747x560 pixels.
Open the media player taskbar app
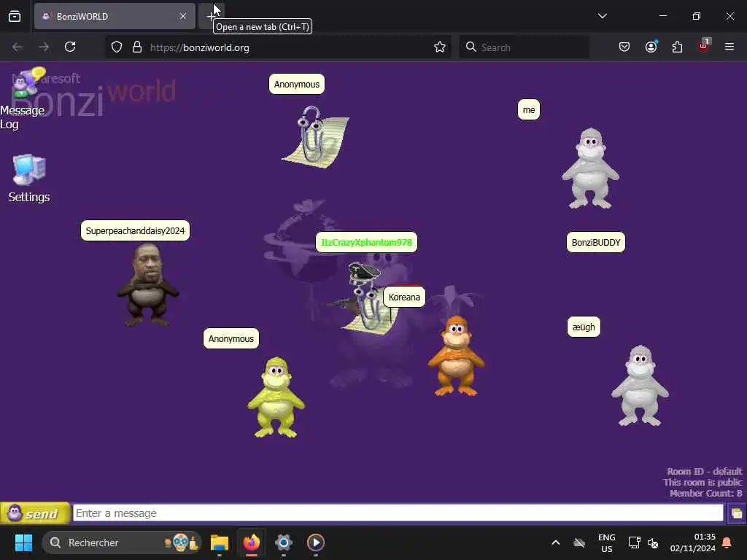(316, 542)
